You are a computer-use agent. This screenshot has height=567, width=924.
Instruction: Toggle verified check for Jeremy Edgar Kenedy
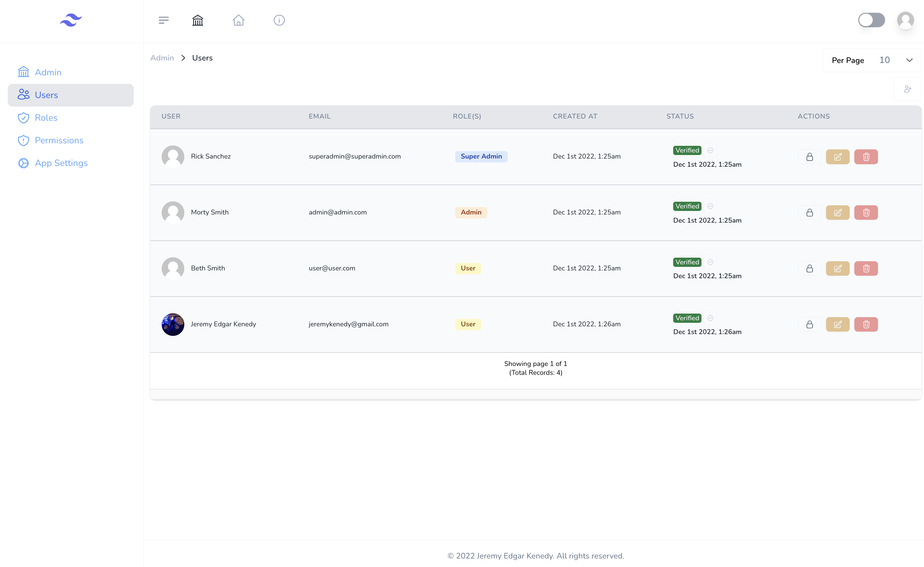coord(710,318)
